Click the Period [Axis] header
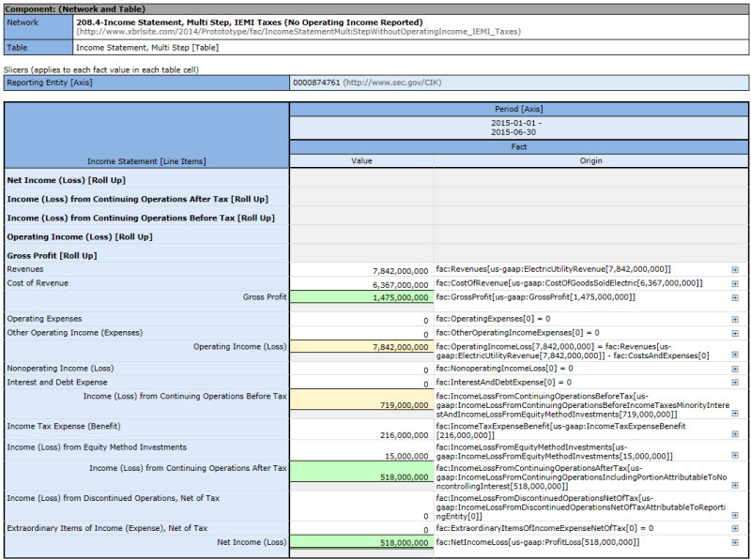 [x=519, y=109]
